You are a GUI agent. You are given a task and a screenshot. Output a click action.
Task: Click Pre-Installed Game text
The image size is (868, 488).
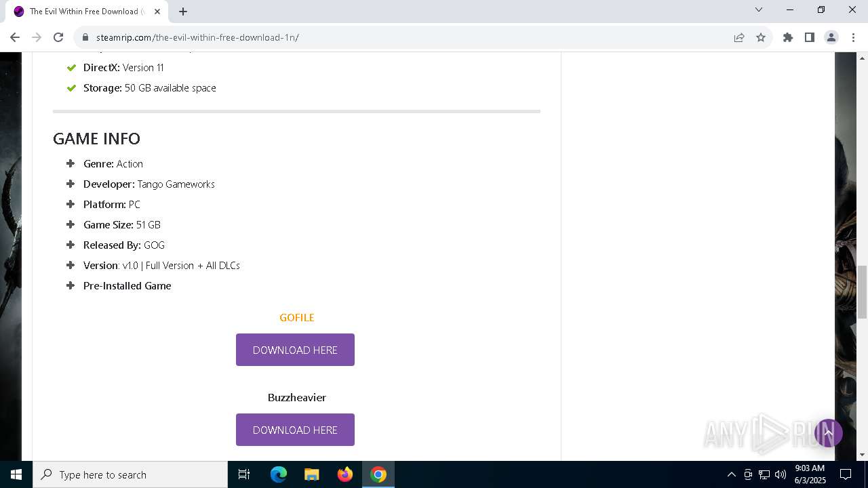tap(127, 285)
